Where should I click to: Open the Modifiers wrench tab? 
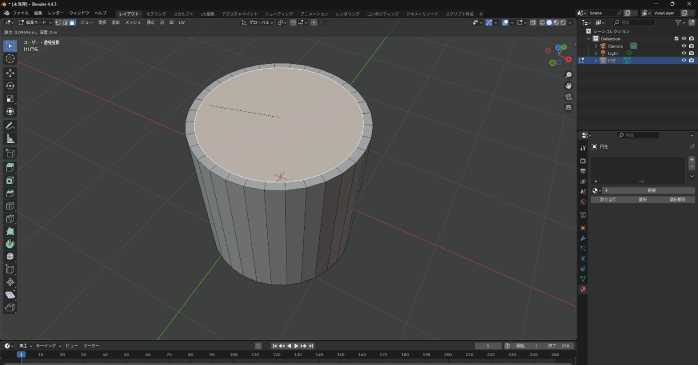[583, 238]
